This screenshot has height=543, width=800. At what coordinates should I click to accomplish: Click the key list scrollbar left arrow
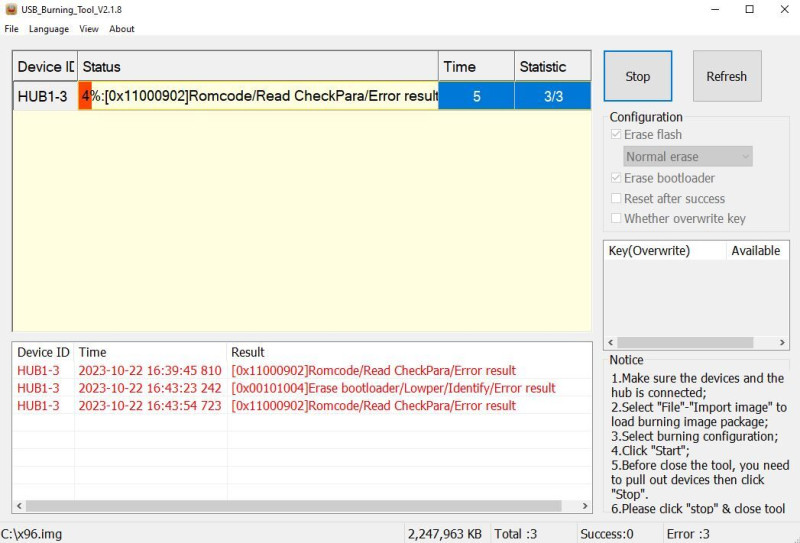611,342
